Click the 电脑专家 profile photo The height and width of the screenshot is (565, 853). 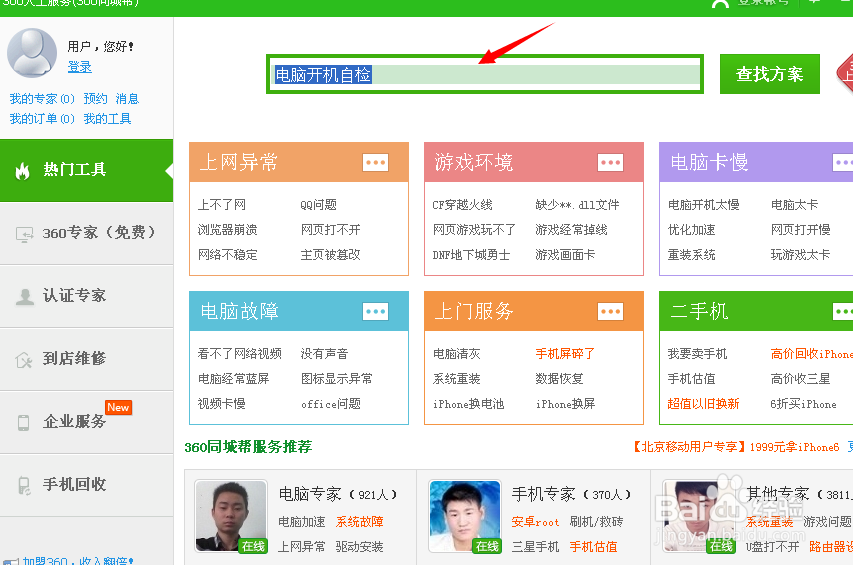231,516
